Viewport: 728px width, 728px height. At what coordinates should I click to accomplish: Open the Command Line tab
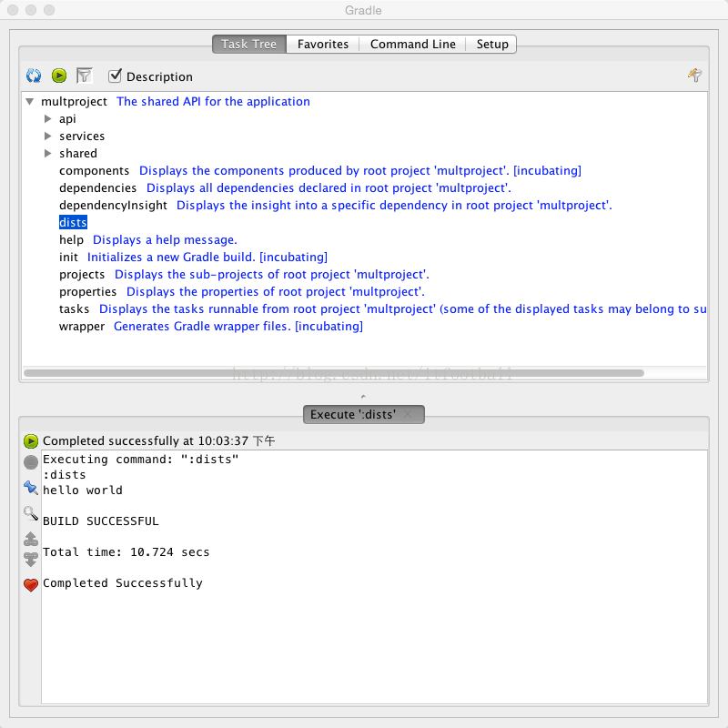[x=413, y=44]
